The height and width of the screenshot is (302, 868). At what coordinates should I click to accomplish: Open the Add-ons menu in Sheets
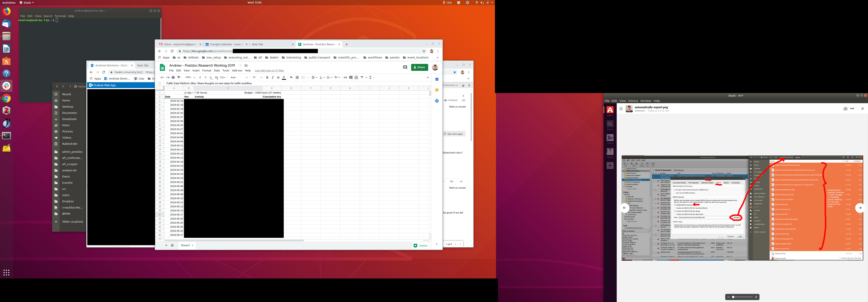(x=237, y=71)
